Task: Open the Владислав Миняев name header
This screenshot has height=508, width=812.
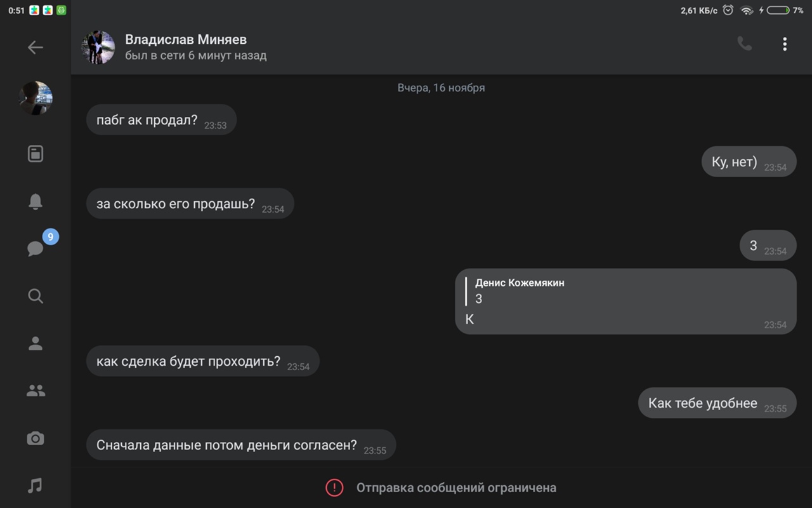Action: point(186,40)
